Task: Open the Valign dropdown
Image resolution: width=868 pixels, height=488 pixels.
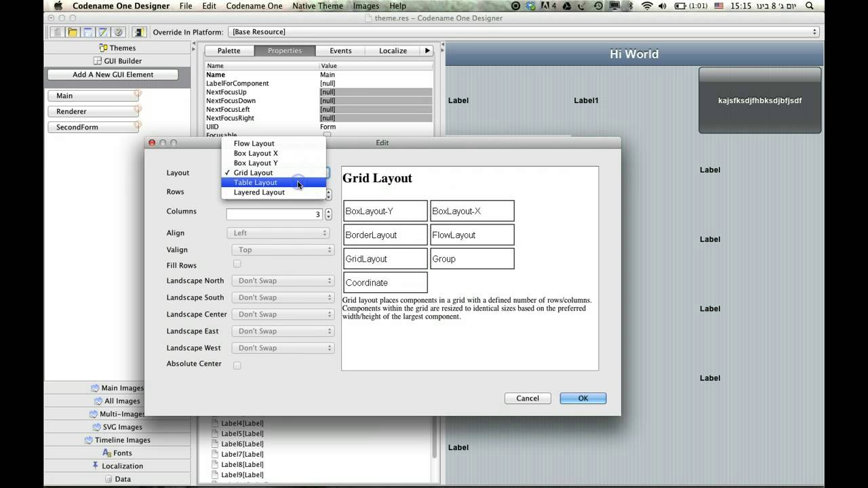Action: [x=283, y=249]
